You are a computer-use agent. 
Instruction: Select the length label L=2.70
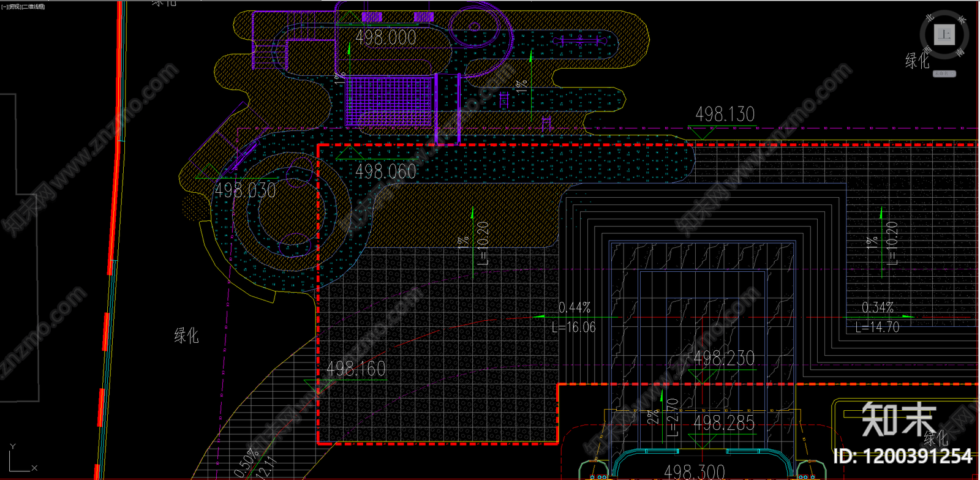(672, 418)
